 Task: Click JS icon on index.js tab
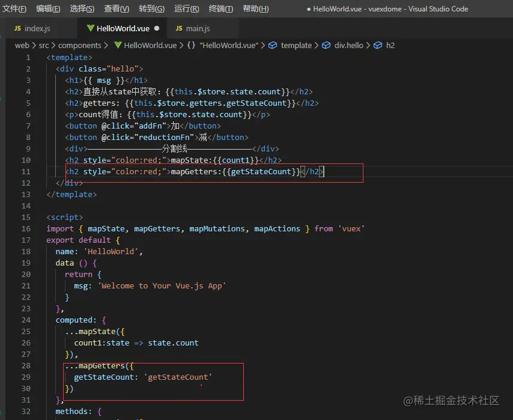coord(17,28)
